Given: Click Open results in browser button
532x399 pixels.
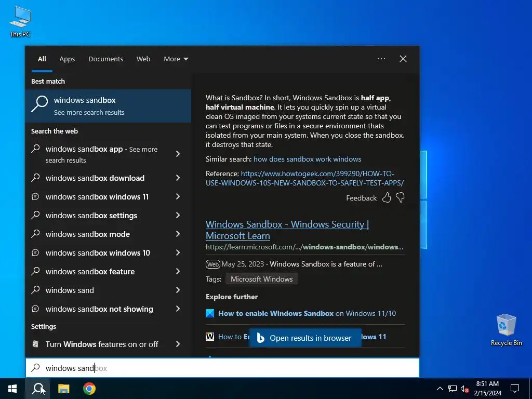Looking at the screenshot, I should click(x=305, y=338).
